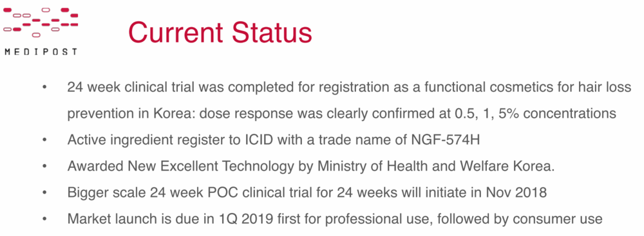Click the trade name NGF-574H
This screenshot has height=236, width=644.
point(445,140)
